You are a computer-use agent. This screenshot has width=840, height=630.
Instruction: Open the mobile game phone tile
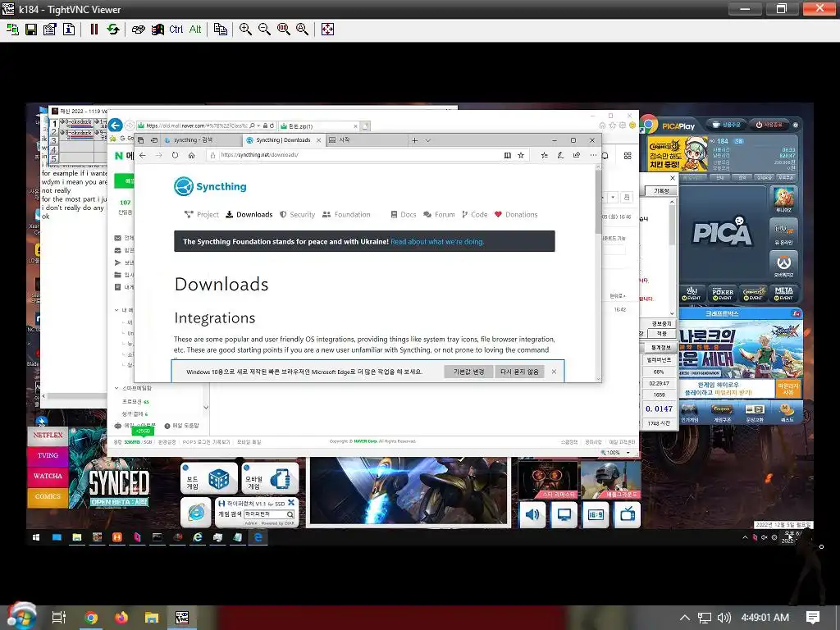click(x=270, y=478)
